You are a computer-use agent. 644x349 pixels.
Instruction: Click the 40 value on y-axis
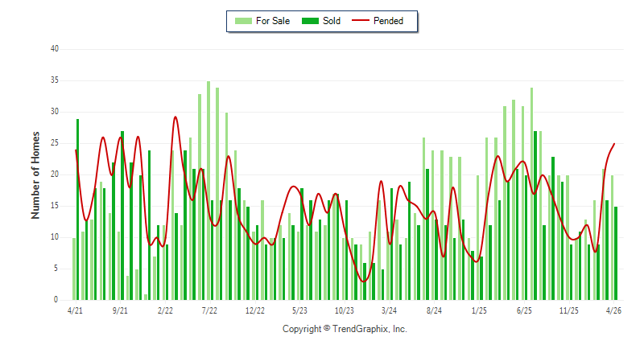coord(55,49)
